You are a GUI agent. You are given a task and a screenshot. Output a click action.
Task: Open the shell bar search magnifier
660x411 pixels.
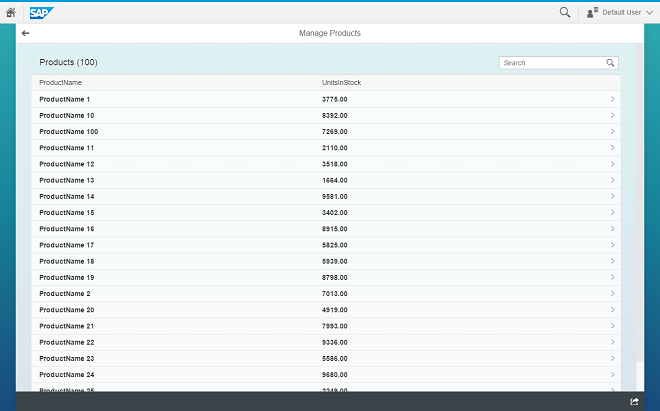[x=565, y=12]
